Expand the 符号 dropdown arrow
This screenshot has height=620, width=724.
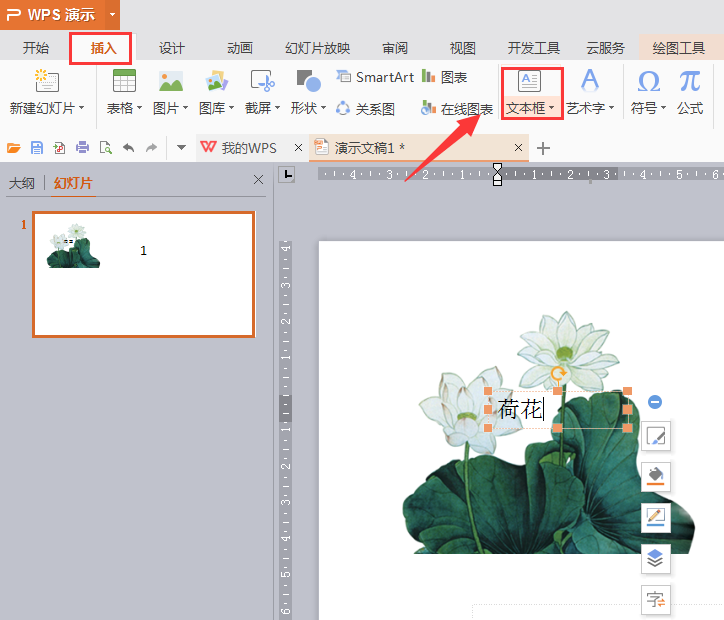click(x=664, y=108)
